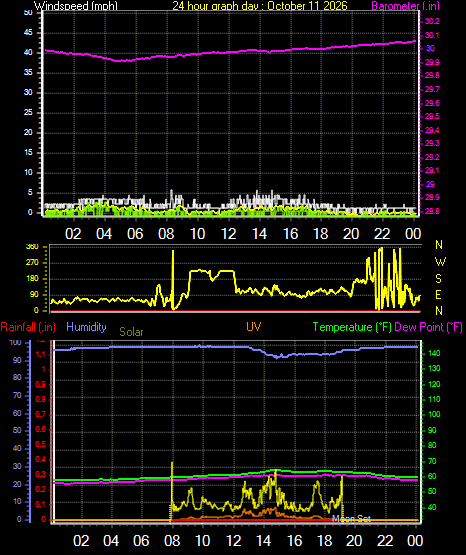Click the "270" wind direction axis value
The height and width of the screenshot is (555, 466).
click(x=32, y=263)
